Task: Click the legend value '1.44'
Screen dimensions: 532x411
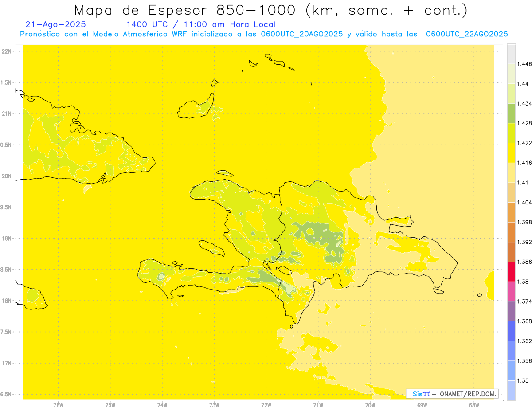Action: pos(523,83)
